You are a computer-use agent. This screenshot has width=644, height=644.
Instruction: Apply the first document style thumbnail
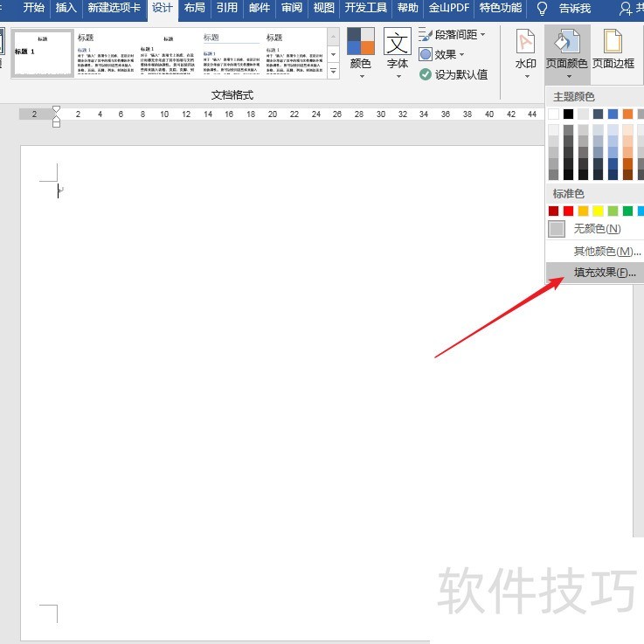(x=42, y=52)
